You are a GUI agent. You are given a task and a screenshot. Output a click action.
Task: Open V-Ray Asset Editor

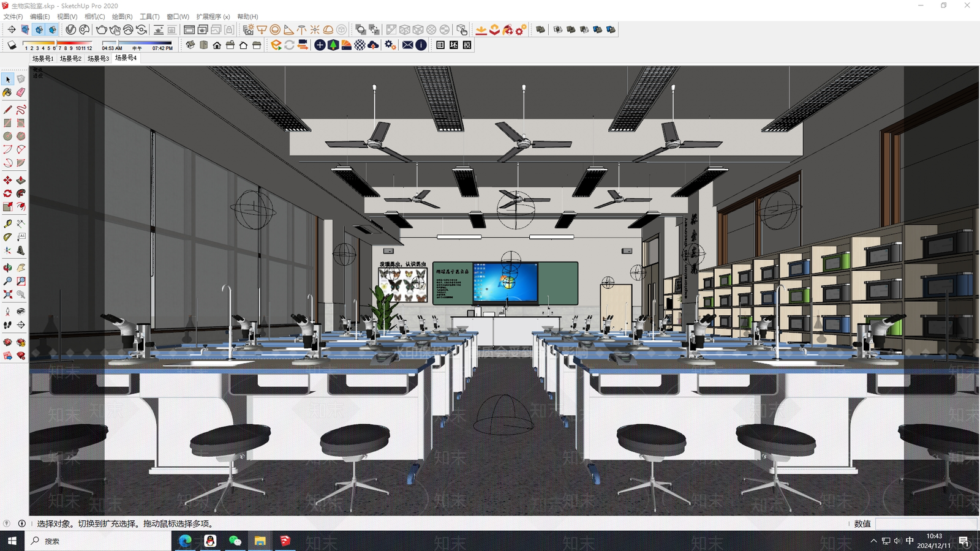click(71, 29)
